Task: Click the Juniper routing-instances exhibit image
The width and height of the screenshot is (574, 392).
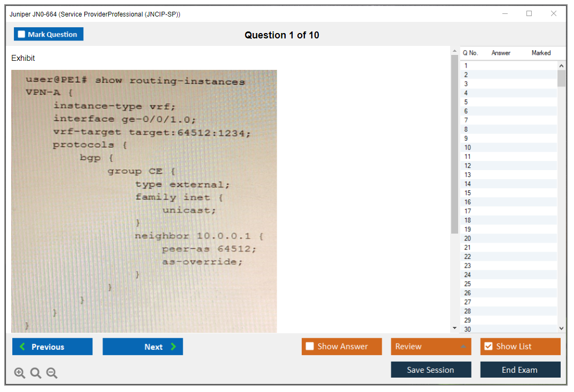Action: [144, 200]
